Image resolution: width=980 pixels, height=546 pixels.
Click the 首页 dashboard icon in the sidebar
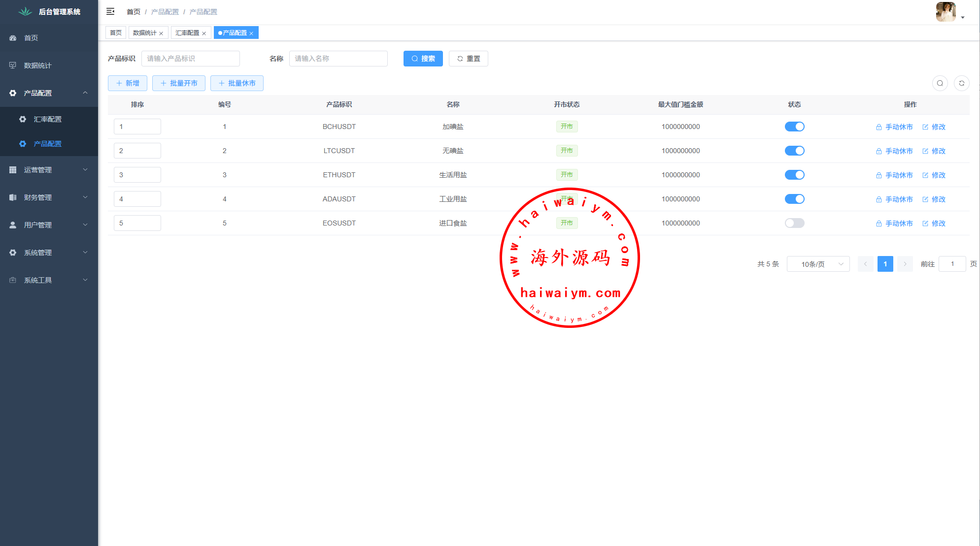coord(13,38)
